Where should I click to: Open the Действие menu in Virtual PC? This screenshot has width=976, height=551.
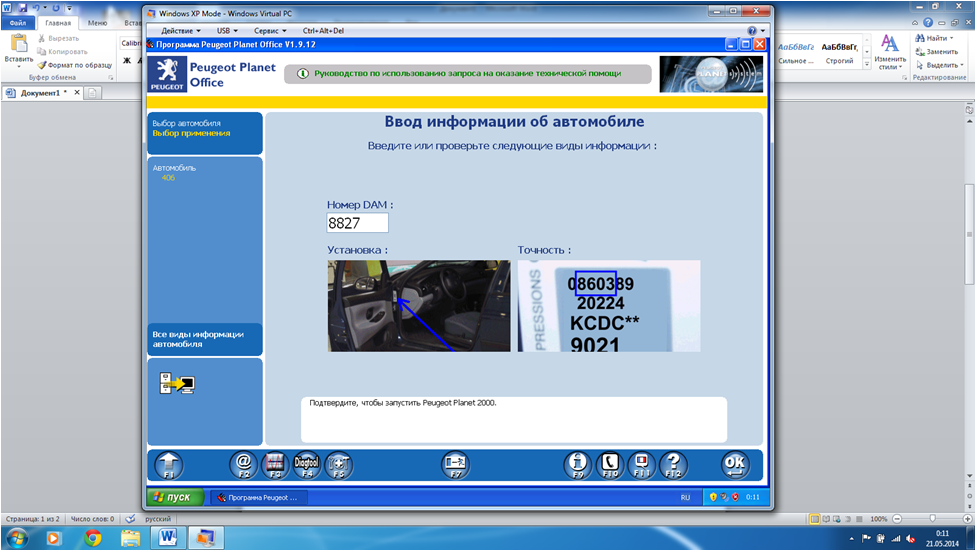(x=181, y=31)
